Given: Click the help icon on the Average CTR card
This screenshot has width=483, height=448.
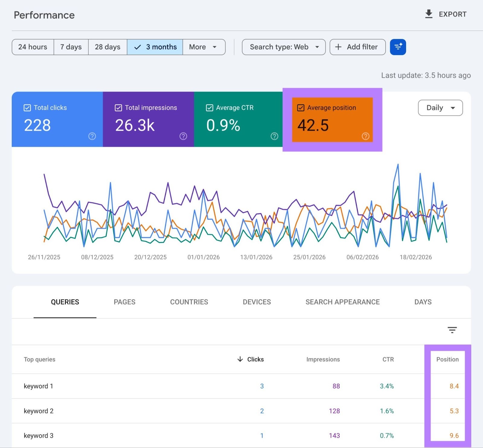Looking at the screenshot, I should tap(274, 136).
